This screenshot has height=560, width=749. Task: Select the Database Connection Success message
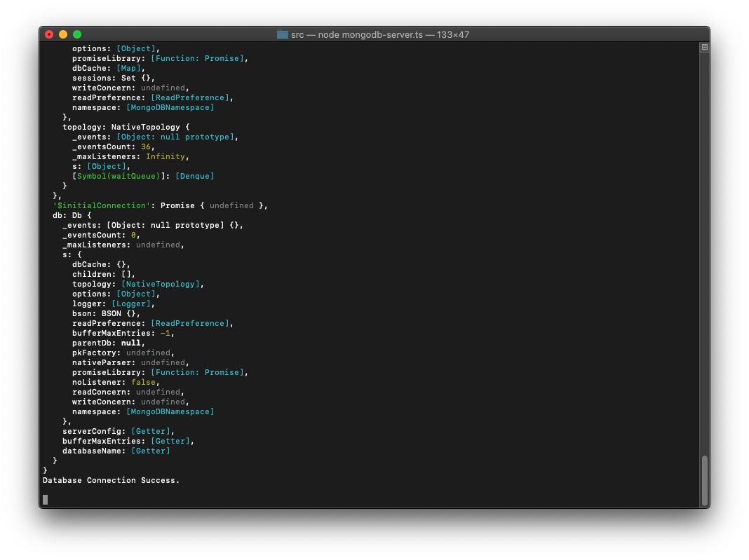[111, 480]
